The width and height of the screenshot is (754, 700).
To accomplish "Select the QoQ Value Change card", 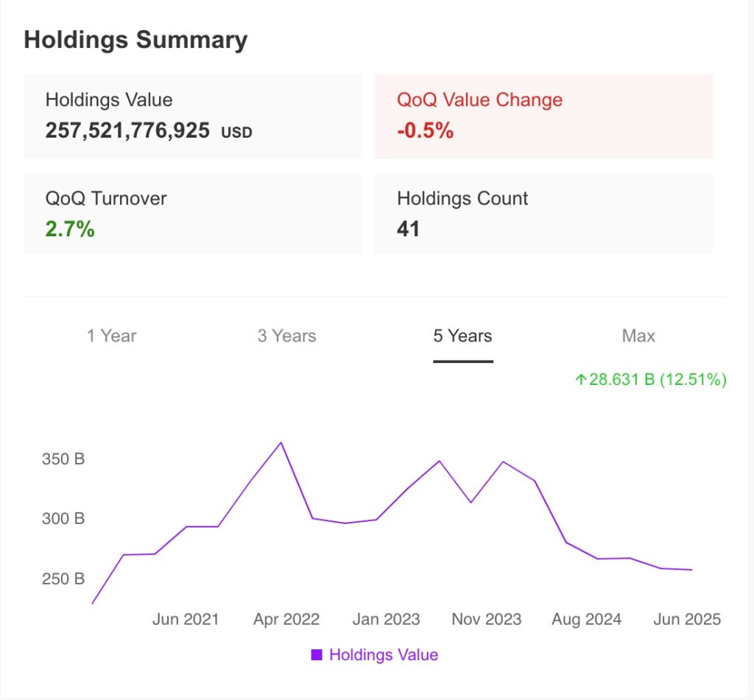I will (x=543, y=116).
